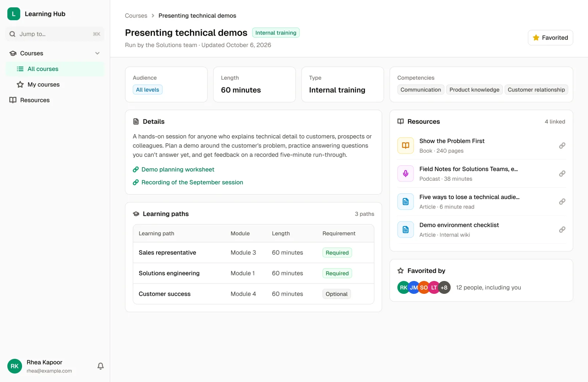Click the My courses star icon
This screenshot has width=588, height=382.
(20, 84)
